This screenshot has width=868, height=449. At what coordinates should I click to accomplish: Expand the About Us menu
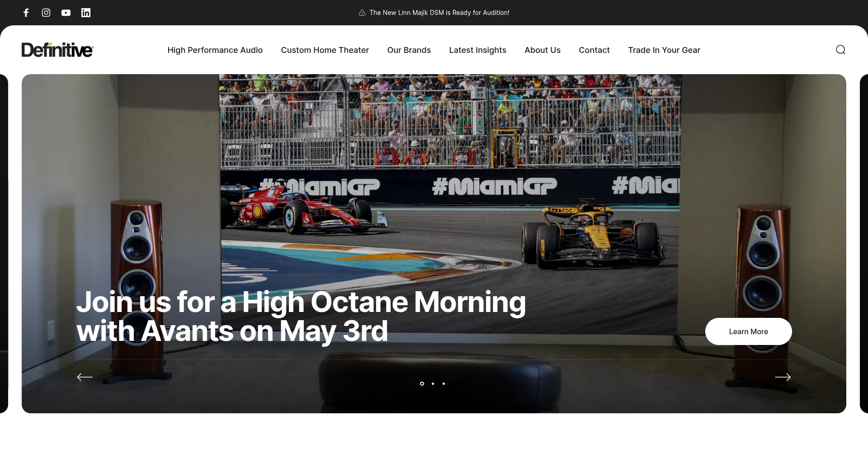tap(542, 50)
